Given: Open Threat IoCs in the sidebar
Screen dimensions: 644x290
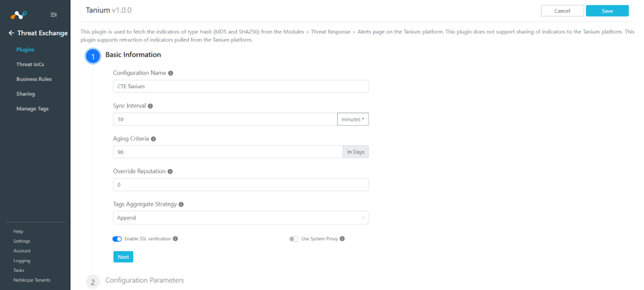Looking at the screenshot, I should pos(30,65).
